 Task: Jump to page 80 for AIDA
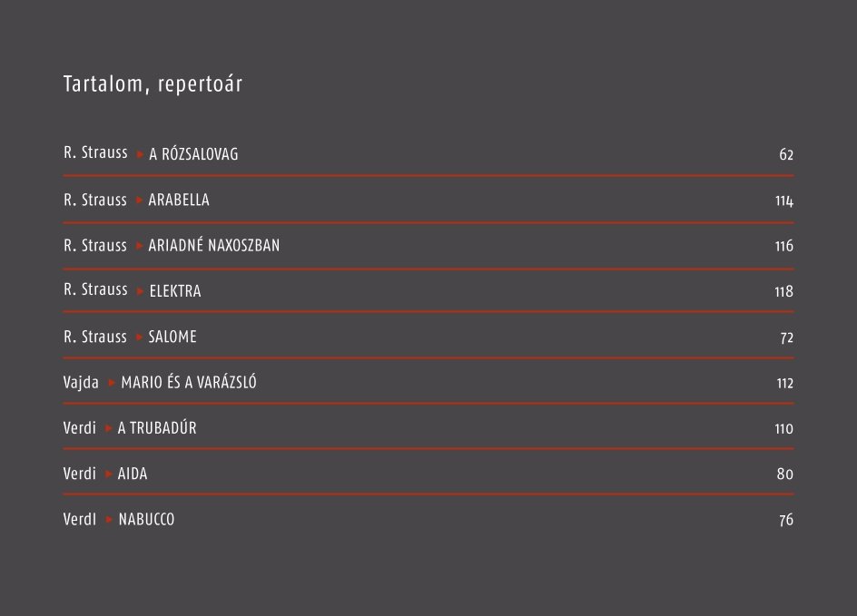785,474
